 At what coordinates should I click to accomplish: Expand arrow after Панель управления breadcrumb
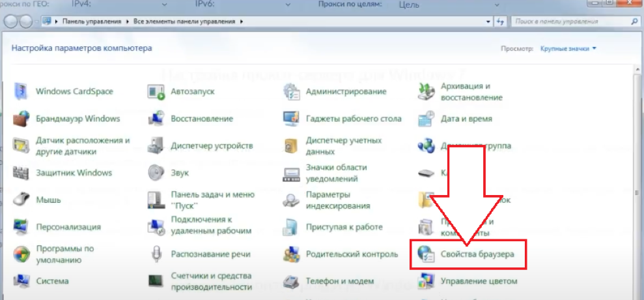(x=128, y=22)
